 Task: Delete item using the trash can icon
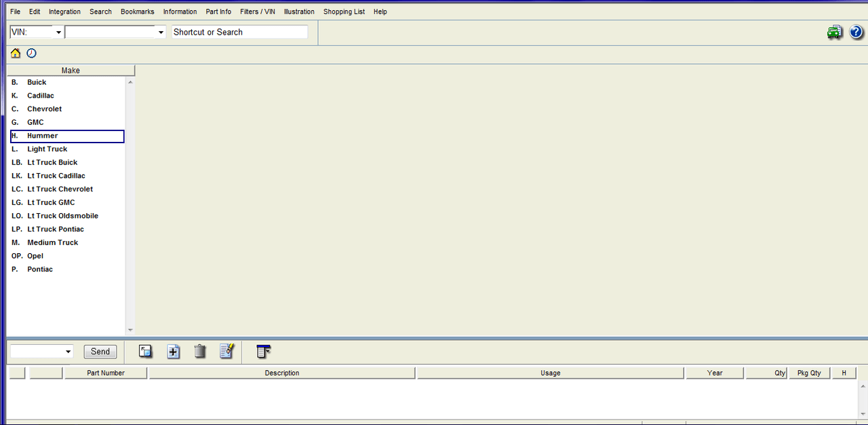(x=199, y=351)
